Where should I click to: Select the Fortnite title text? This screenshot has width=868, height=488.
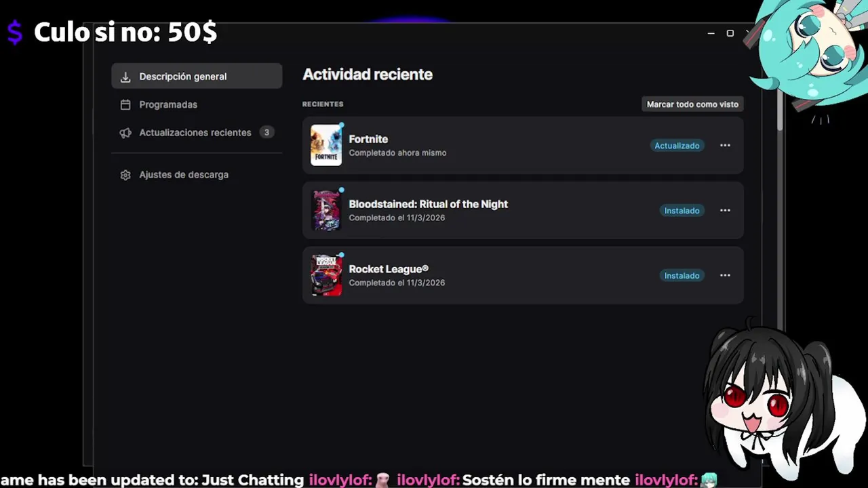click(x=368, y=139)
